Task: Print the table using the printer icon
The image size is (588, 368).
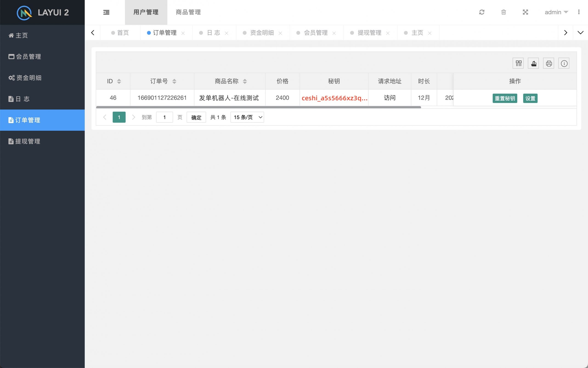Action: [548, 64]
